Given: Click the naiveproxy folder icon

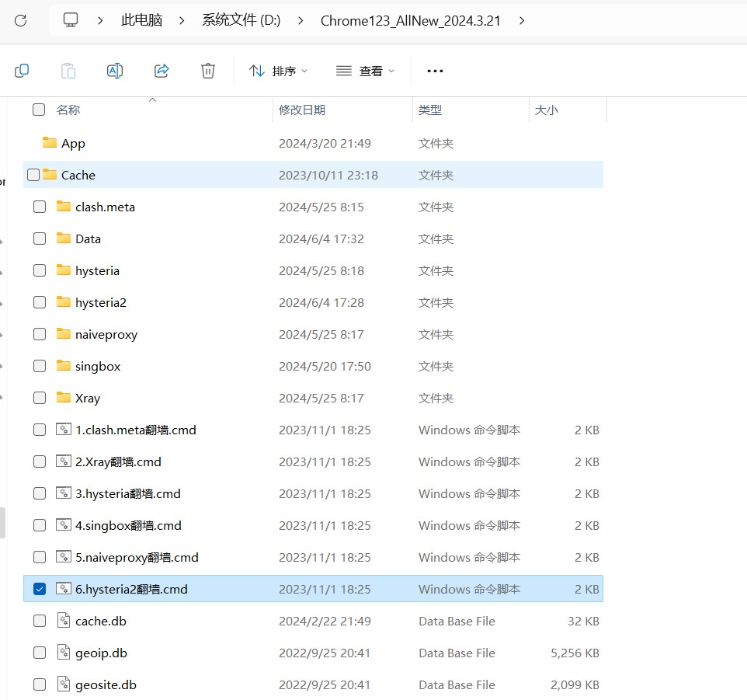Looking at the screenshot, I should 64,333.
